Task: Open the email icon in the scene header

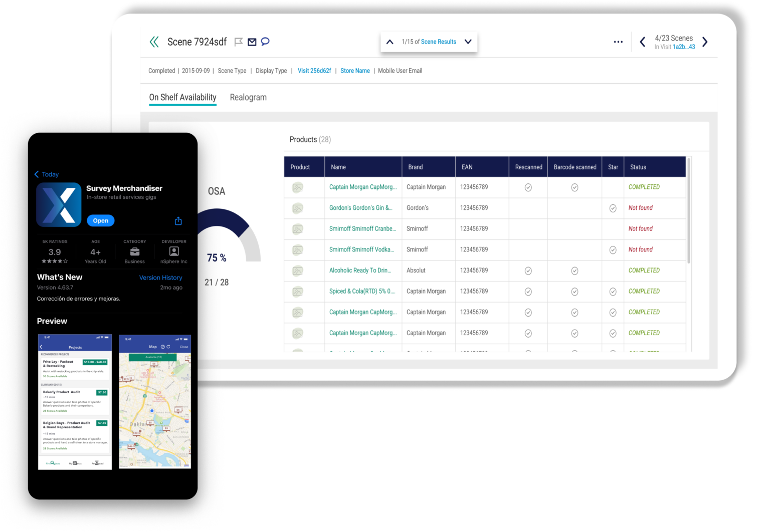Action: [252, 42]
